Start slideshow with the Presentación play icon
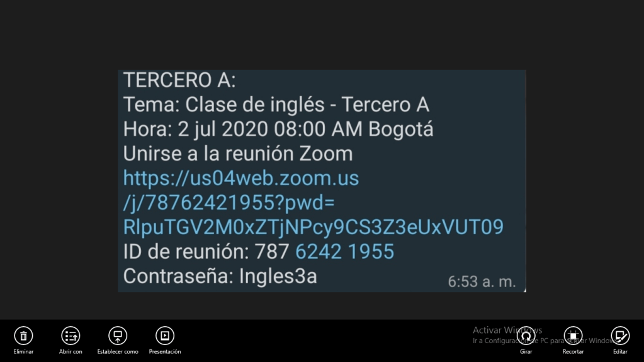 [x=165, y=336]
